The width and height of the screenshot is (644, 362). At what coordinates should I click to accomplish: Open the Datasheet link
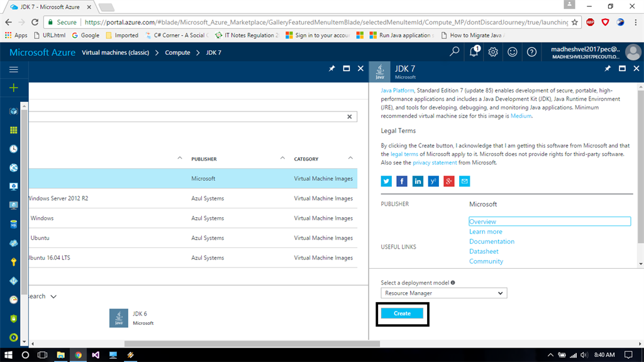pyautogui.click(x=484, y=251)
